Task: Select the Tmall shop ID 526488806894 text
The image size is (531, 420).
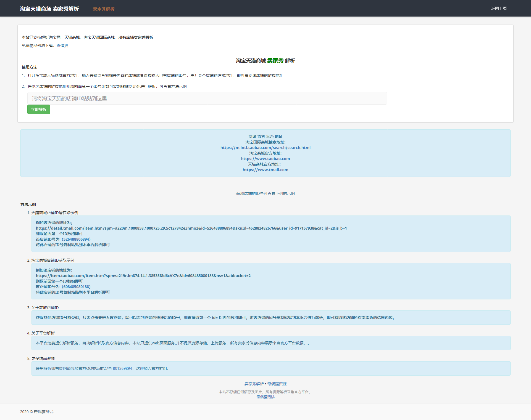Action: pyautogui.click(x=76, y=239)
